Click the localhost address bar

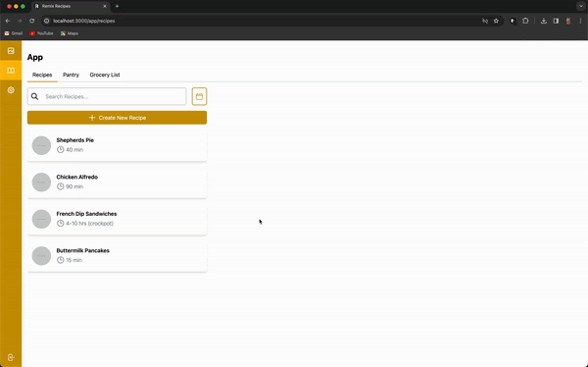[263, 21]
